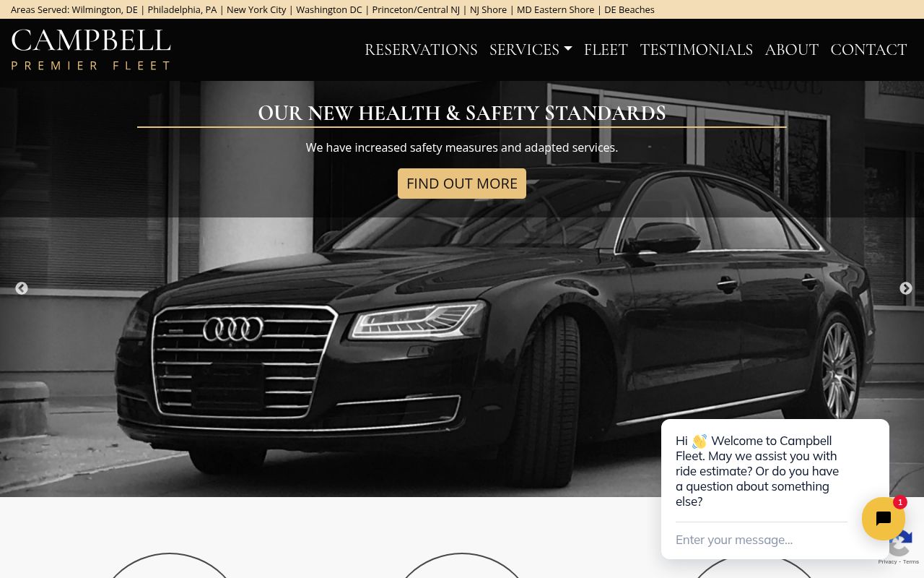Click the Campbell Premier Fleet logo
Viewport: 924px width, 578px height.
pos(91,50)
